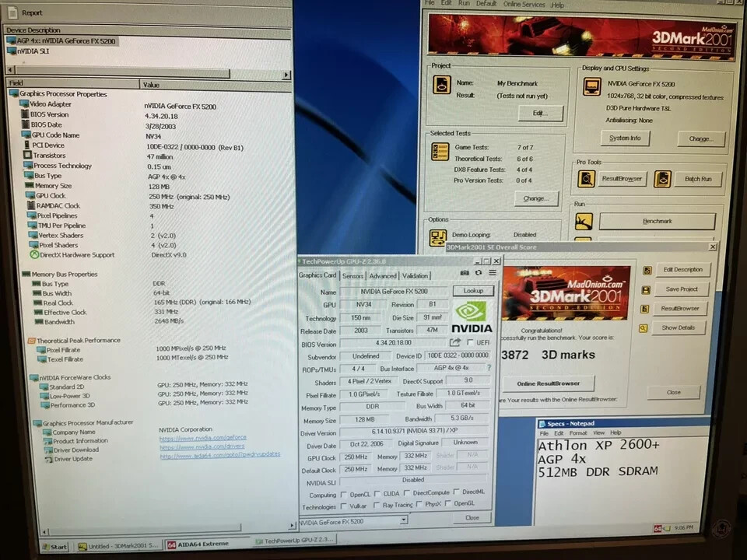Image resolution: width=747 pixels, height=560 pixels.
Task: Open the Run menu in 3DMark
Action: point(464,3)
